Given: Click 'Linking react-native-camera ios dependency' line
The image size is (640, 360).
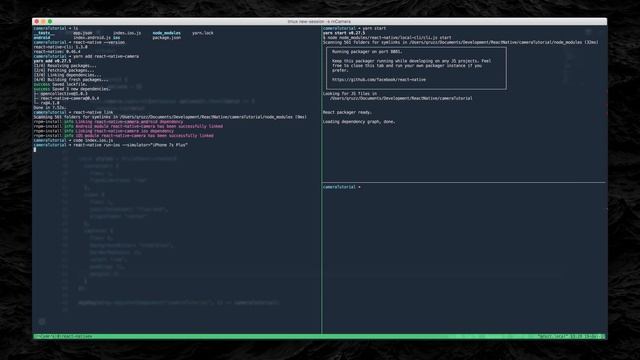Looking at the screenshot, I should pyautogui.click(x=104, y=131).
